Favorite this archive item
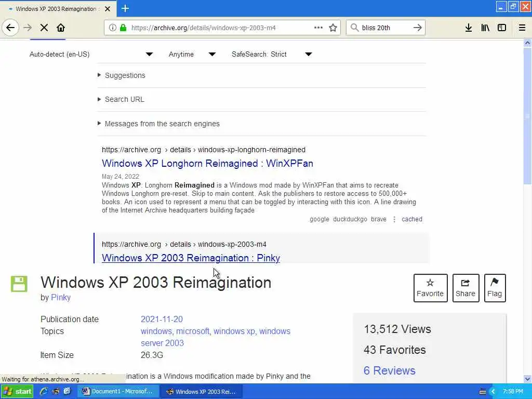Image resolution: width=532 pixels, height=399 pixels. [430, 288]
